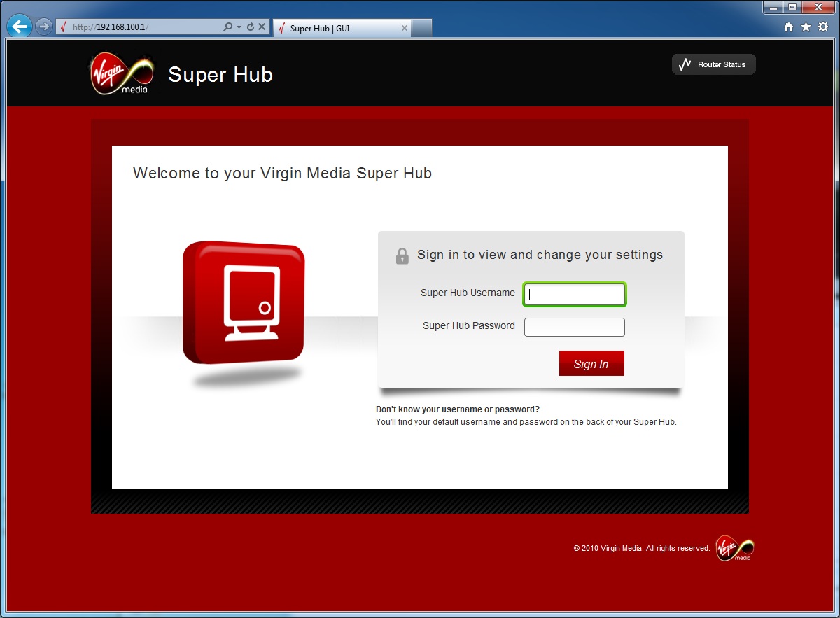The image size is (840, 618).
Task: Open the browser Home icon
Action: 789,27
